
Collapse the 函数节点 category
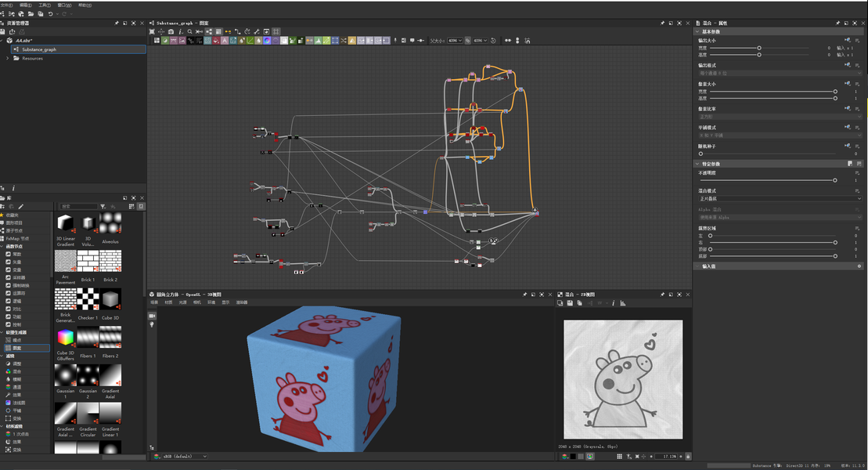pyautogui.click(x=2, y=246)
